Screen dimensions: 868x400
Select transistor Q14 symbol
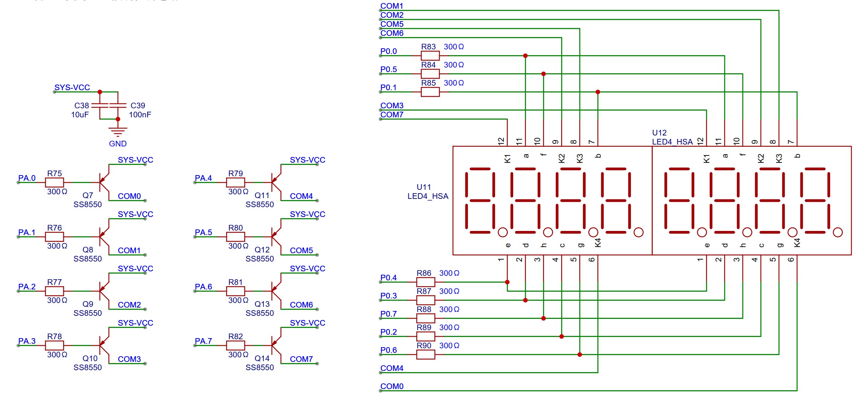(276, 345)
